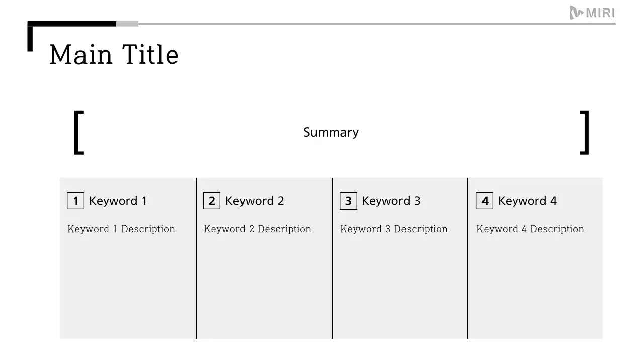Click the MIRI logo icon
644x362 pixels.
coord(576,13)
